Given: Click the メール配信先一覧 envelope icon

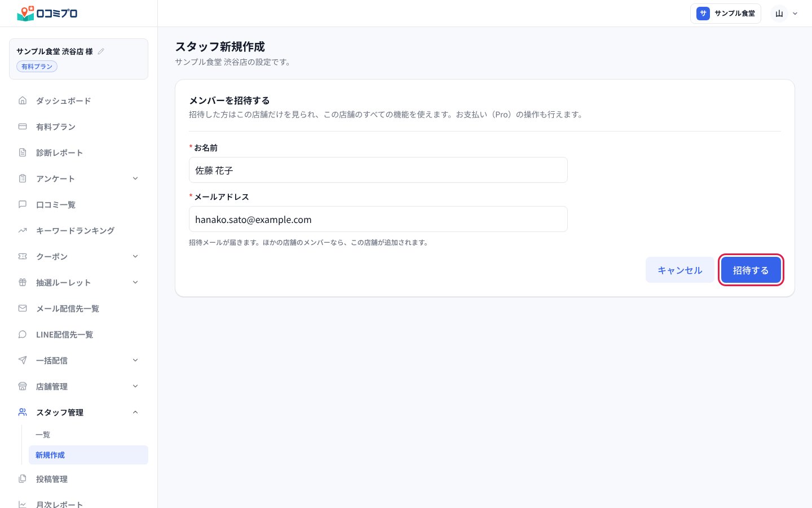Looking at the screenshot, I should 23,308.
